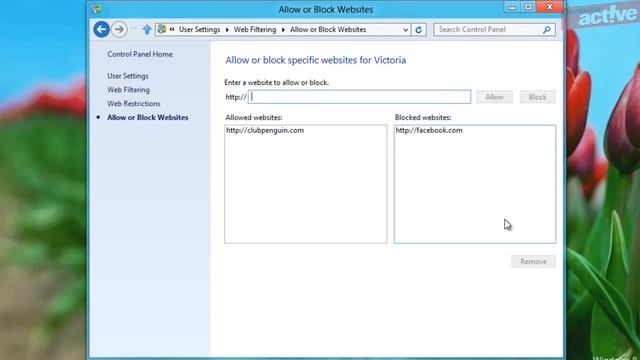Click the Remove button

tap(533, 261)
